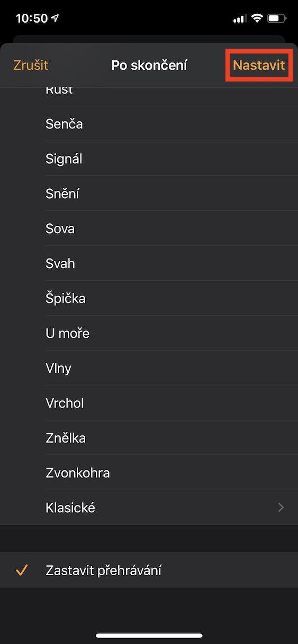The width and height of the screenshot is (298, 644).
Task: Select Zvonkohra from the list
Action: [x=149, y=473]
